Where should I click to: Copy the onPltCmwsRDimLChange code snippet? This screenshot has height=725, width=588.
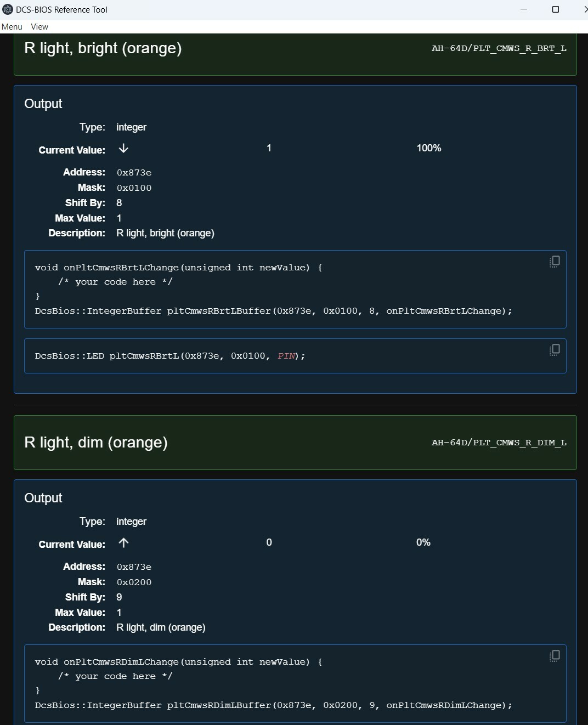555,656
